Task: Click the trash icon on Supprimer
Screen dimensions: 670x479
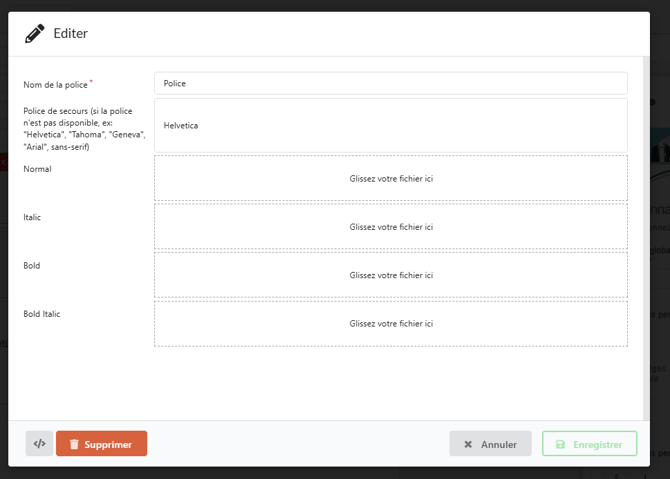Action: 74,444
